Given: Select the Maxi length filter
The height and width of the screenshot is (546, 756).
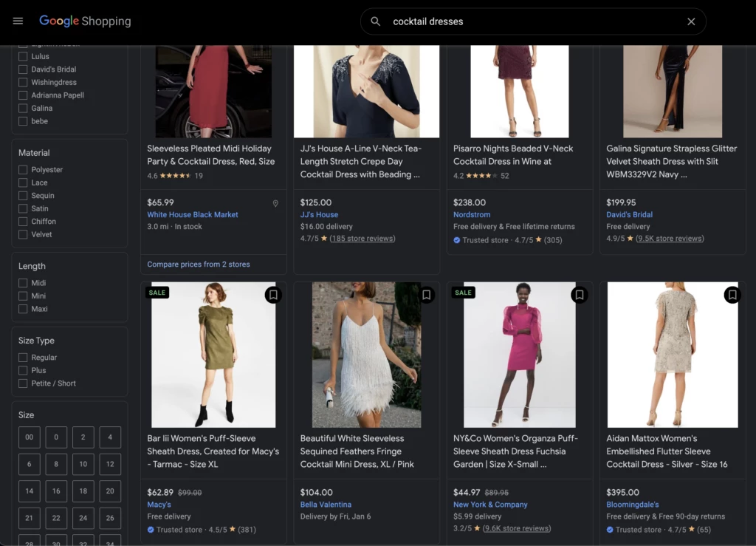Looking at the screenshot, I should 23,309.
